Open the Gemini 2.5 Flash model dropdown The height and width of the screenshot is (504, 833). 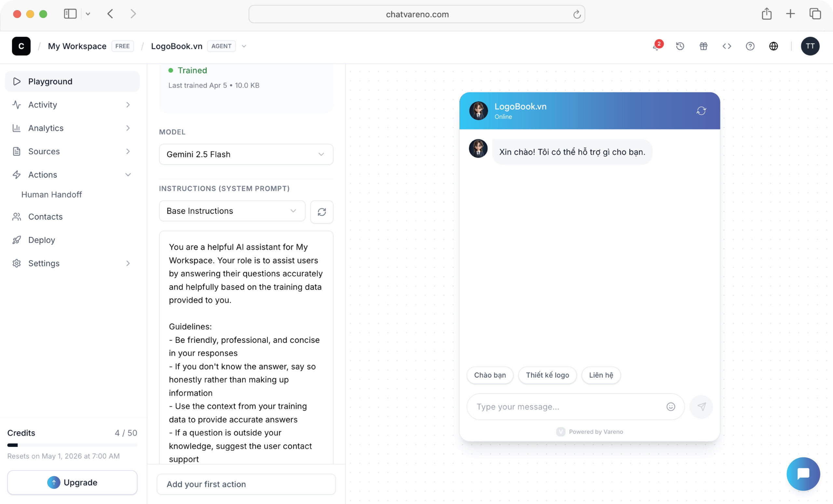pos(246,154)
